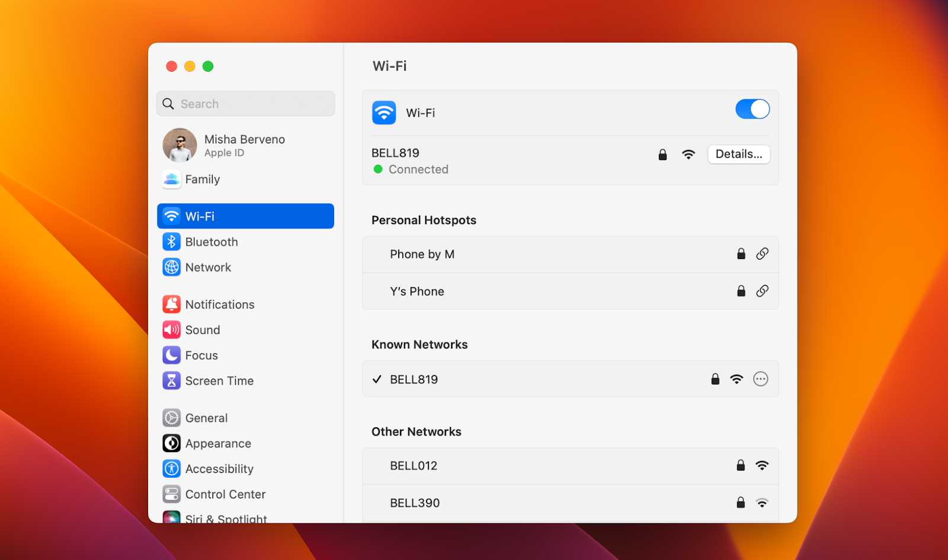Screen dimensions: 948x560
Task: Turn off the Wi-Fi toggle
Action: click(752, 109)
